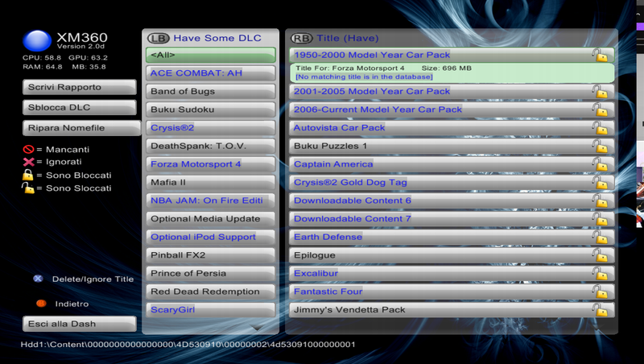The height and width of the screenshot is (364, 644).
Task: Select Forza Motorsport 4 in game list
Action: pos(210,164)
